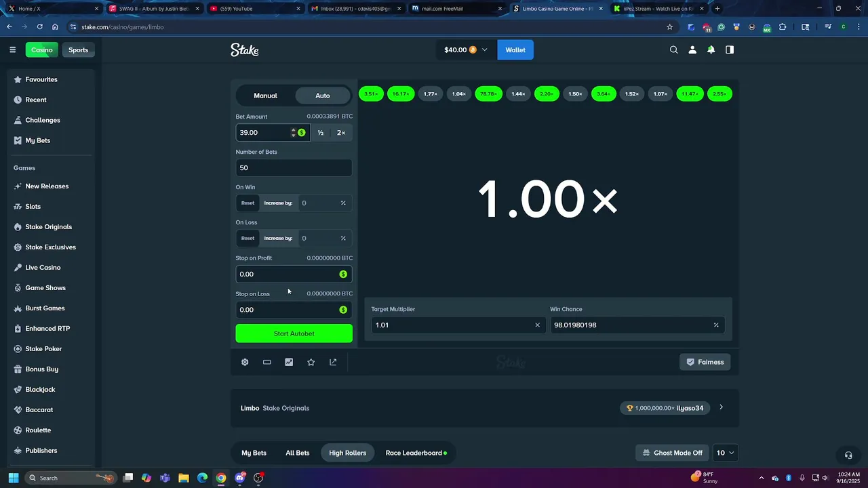Click the Bet Amount dollar currency icon
Viewport: 868px width, 488px height.
tap(302, 132)
